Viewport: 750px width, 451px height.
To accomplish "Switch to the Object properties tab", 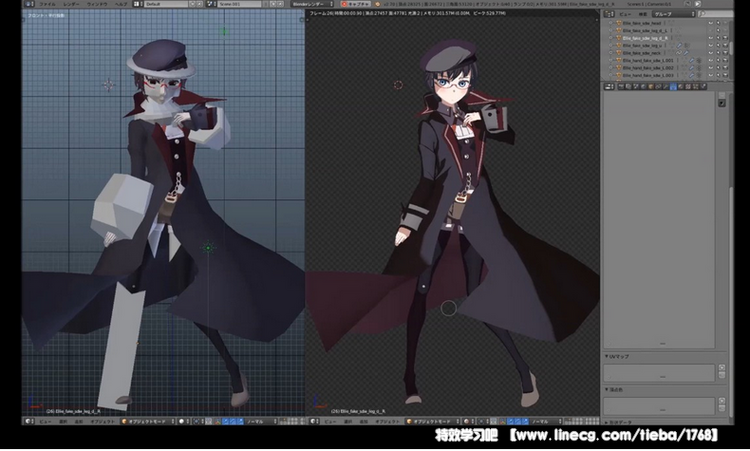I will (x=651, y=87).
